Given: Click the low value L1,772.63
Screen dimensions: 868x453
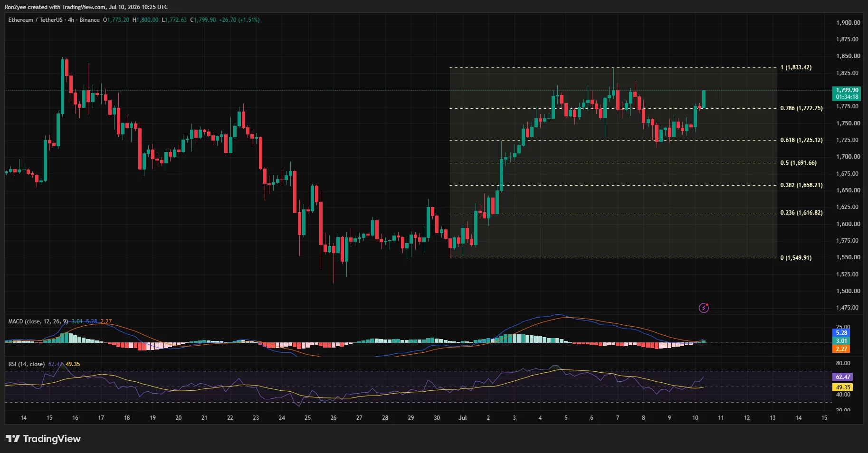Looking at the screenshot, I should click(174, 20).
